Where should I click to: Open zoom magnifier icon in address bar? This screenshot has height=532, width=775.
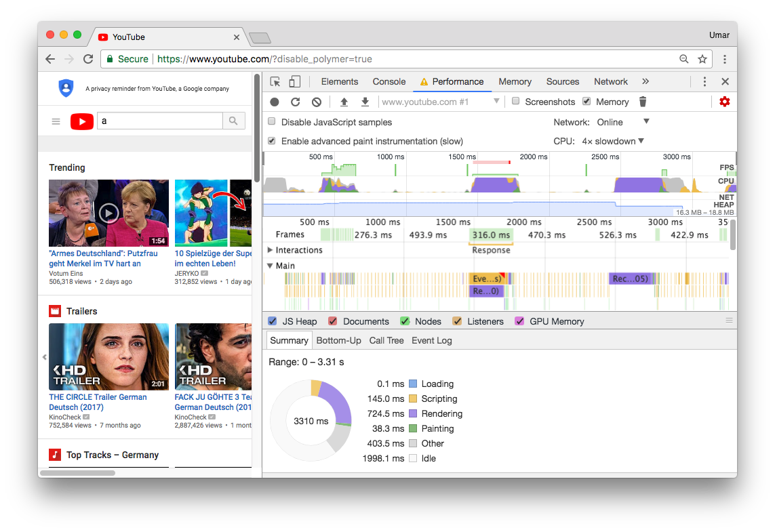(x=684, y=59)
